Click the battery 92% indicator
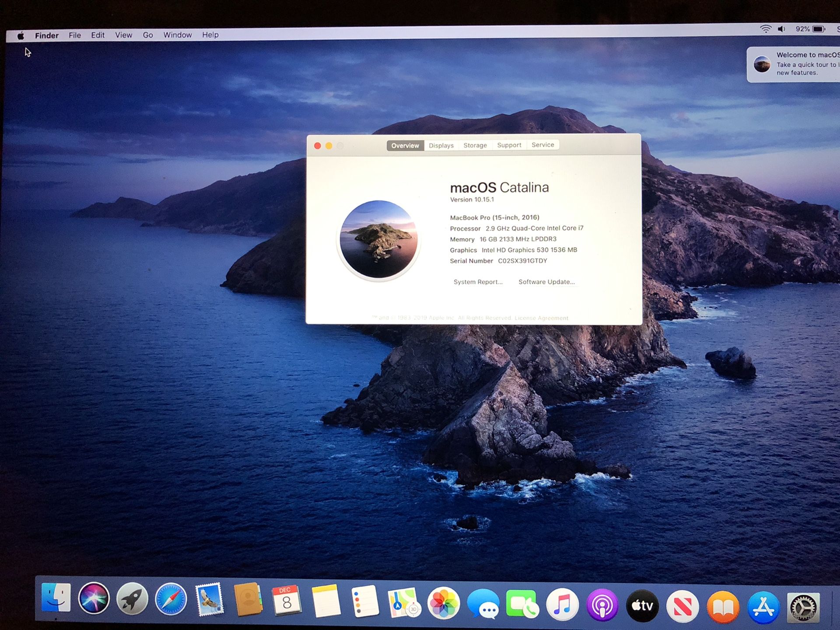840x630 pixels. click(810, 29)
